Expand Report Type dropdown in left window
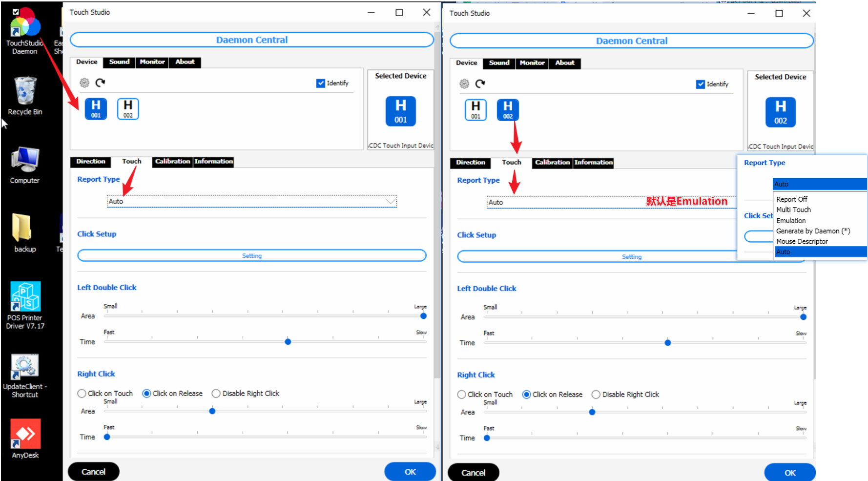The width and height of the screenshot is (868, 481). (252, 201)
